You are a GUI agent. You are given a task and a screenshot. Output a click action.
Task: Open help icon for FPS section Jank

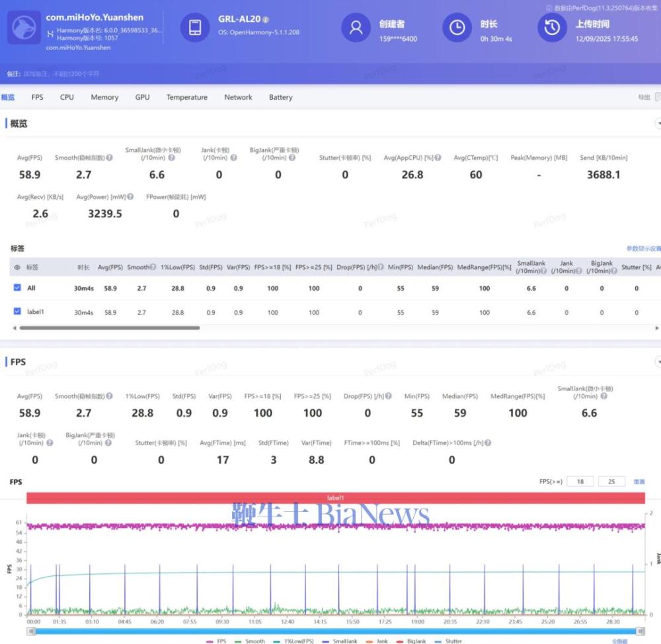tap(50, 443)
